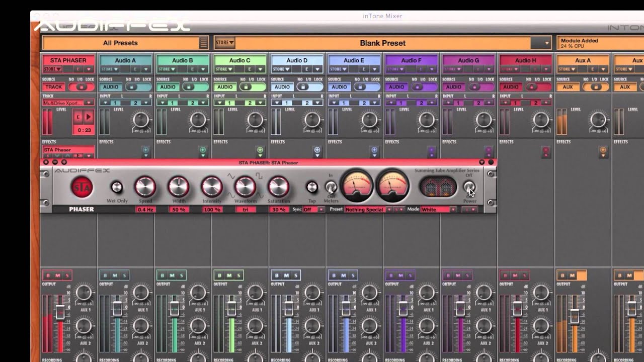Flip the In/Out Meters switch on the phaser
The width and height of the screenshot is (644, 362).
click(331, 187)
